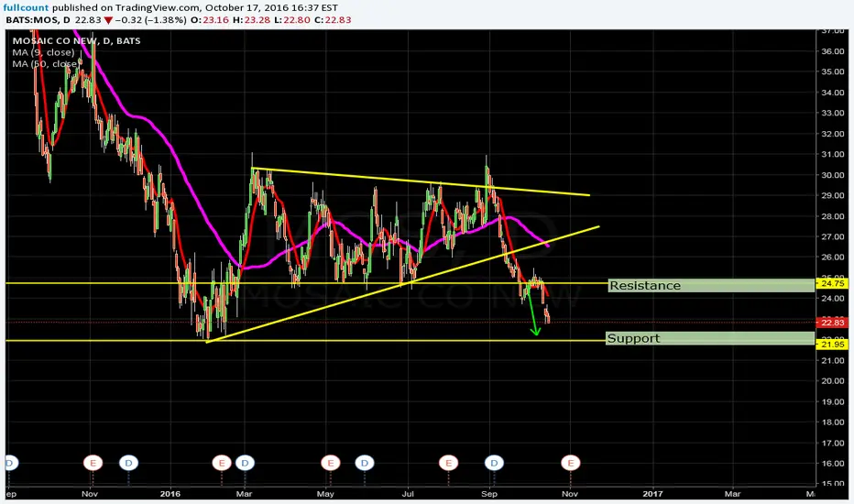Image resolution: width=854 pixels, height=504 pixels.
Task: Open the fullcount author link
Action: (x=26, y=8)
